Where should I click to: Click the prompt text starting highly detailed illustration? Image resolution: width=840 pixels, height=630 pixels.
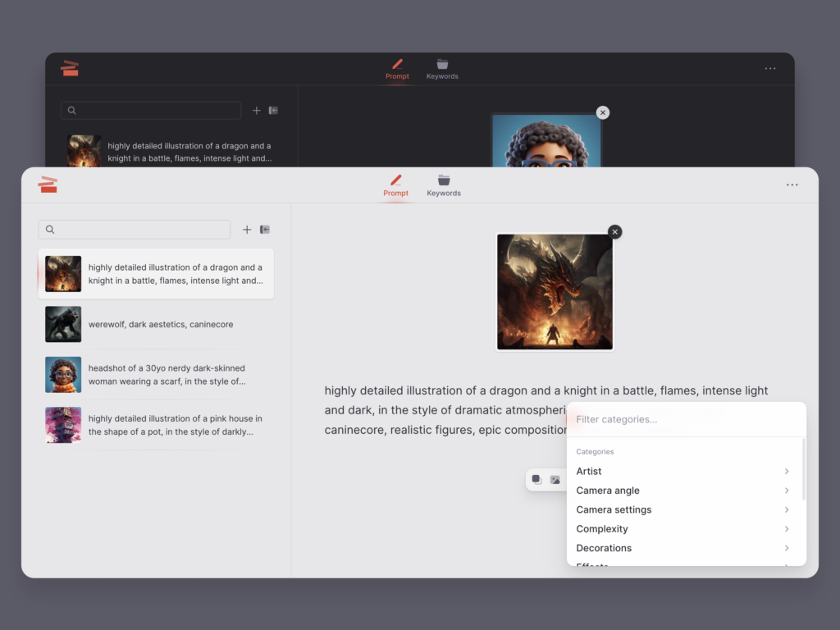coord(546,410)
